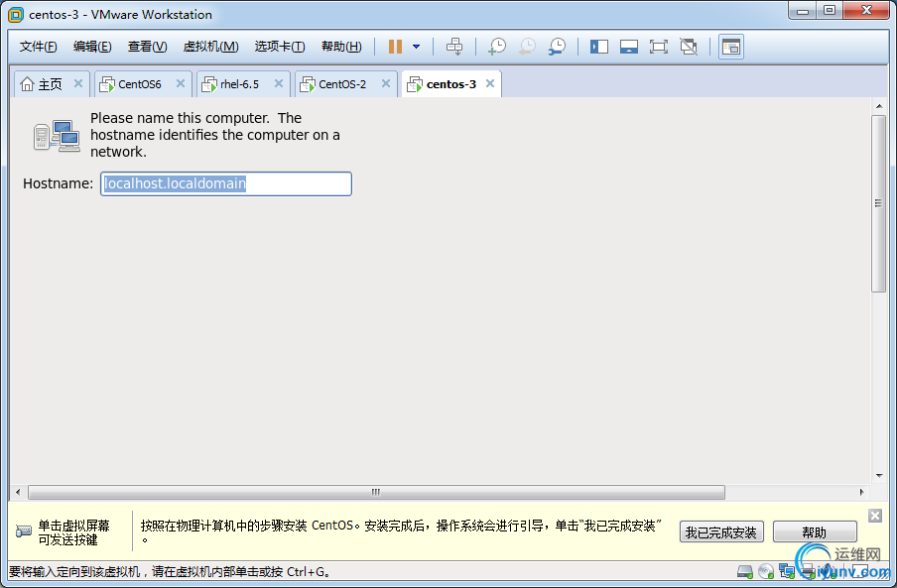Switch to Unity mode
The image size is (897, 588).
689,47
